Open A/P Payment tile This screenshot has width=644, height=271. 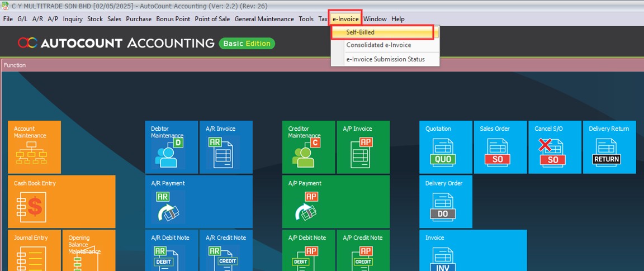click(x=335, y=201)
